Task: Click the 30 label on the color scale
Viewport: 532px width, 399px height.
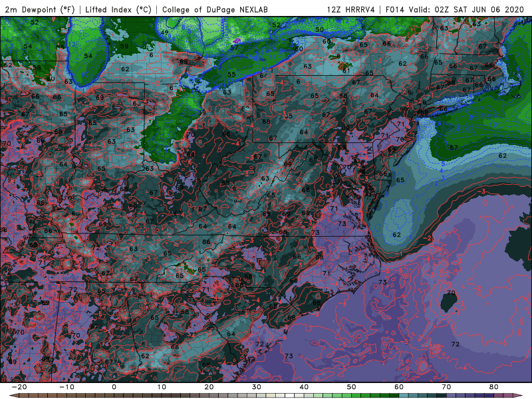Action: pos(257,387)
